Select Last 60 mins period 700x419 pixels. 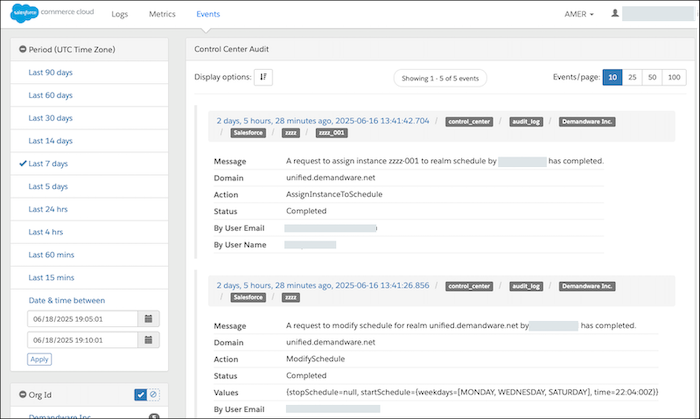51,254
